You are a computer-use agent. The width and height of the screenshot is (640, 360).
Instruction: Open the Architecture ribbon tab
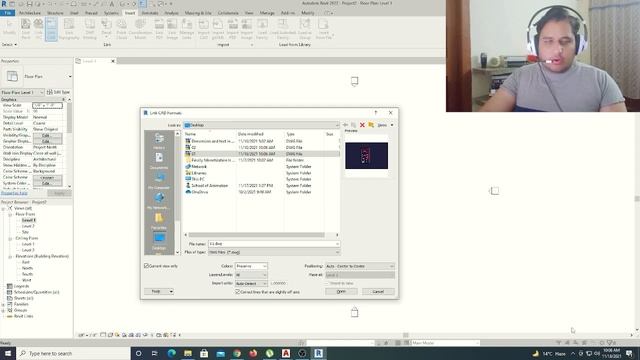pos(30,13)
